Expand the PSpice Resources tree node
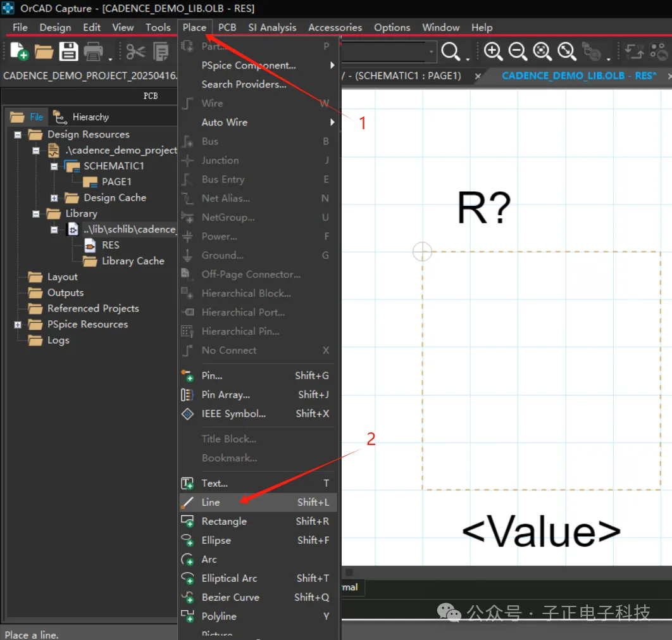 click(18, 325)
